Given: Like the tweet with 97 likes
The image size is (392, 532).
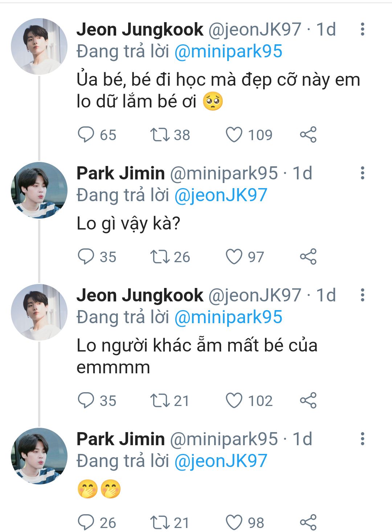Looking at the screenshot, I should [234, 257].
